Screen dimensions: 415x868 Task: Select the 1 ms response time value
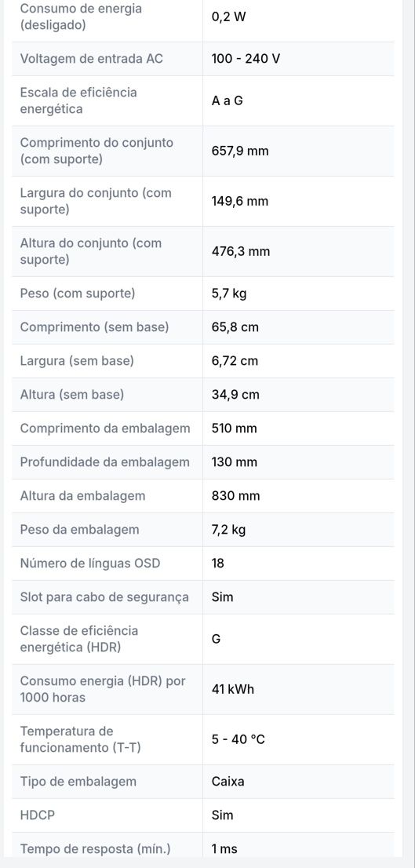pyautogui.click(x=225, y=849)
